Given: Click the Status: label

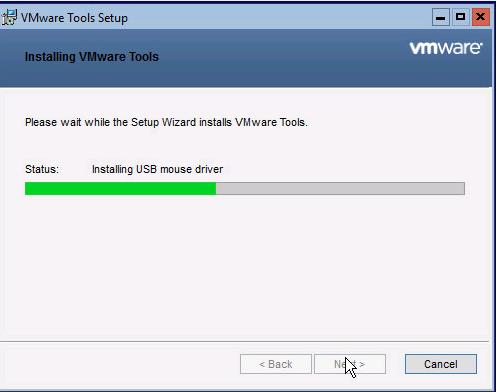Looking at the screenshot, I should [x=42, y=169].
